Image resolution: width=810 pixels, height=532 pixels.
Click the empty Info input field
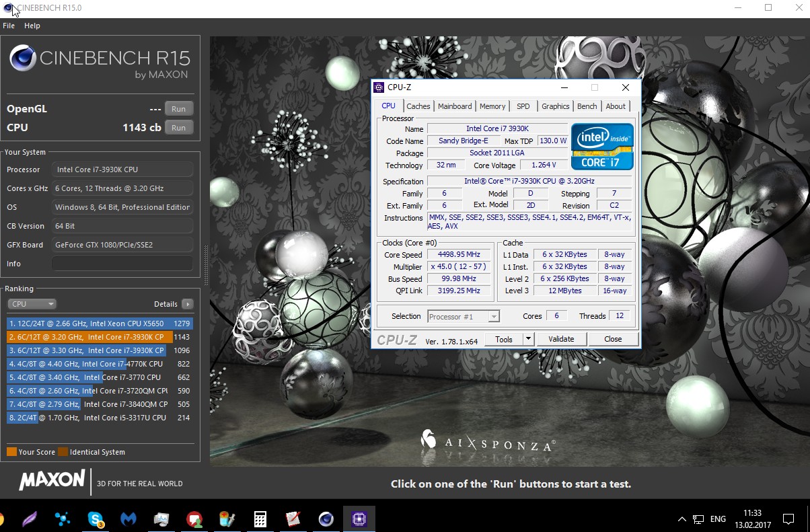coord(122,264)
